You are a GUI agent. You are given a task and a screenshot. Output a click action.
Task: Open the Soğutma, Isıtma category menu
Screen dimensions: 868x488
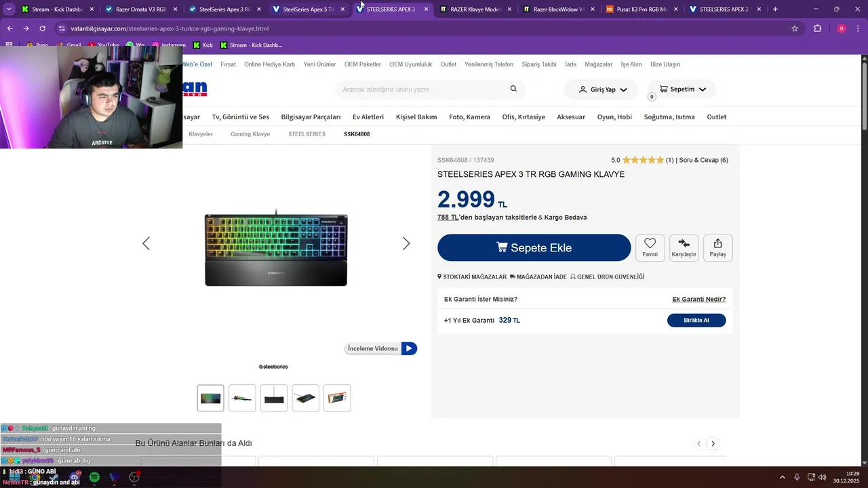point(669,117)
